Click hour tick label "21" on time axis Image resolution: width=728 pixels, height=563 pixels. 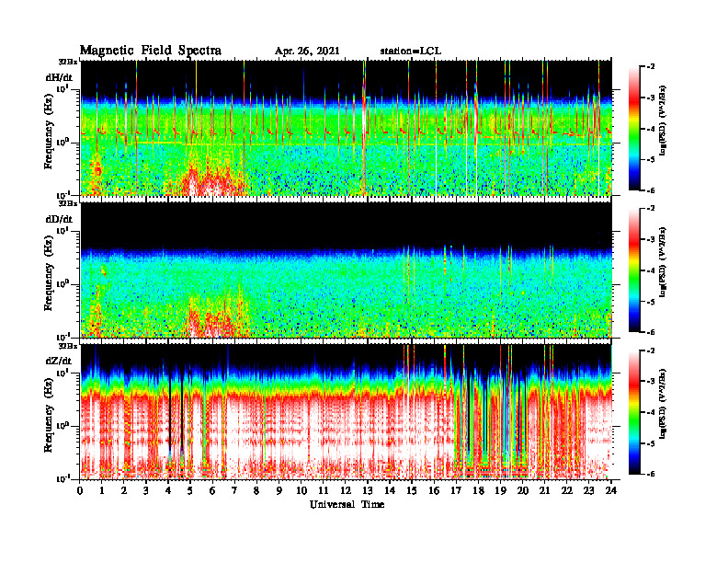tap(544, 491)
